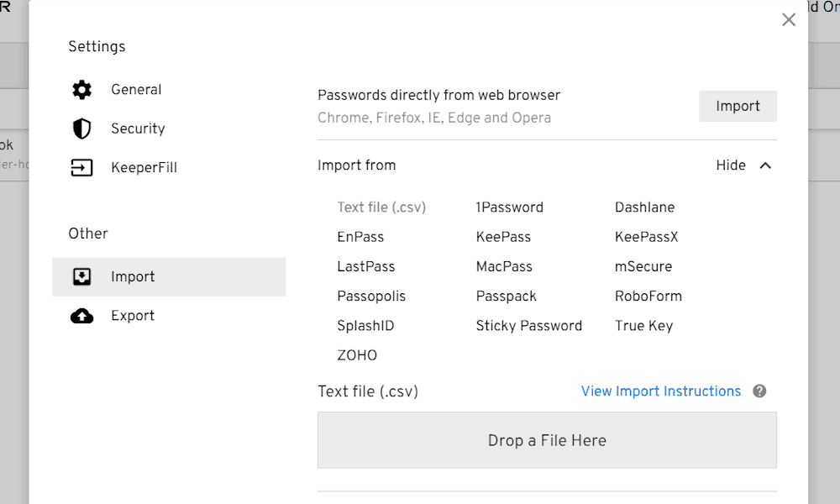Screen dimensions: 840x504
Task: Choose Dashlane as import source
Action: [x=644, y=207]
